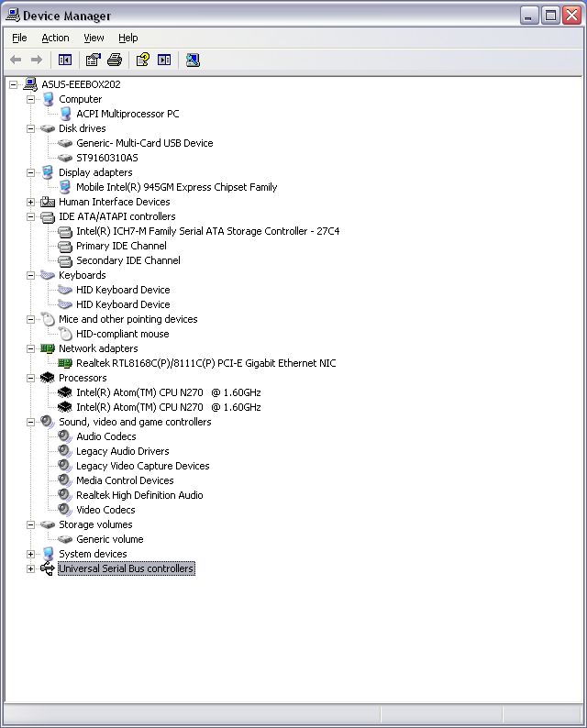Select Intel(R) ICH7-M Serial ATA Storage Controller
Viewport: 587px width, 728px height.
(x=207, y=231)
